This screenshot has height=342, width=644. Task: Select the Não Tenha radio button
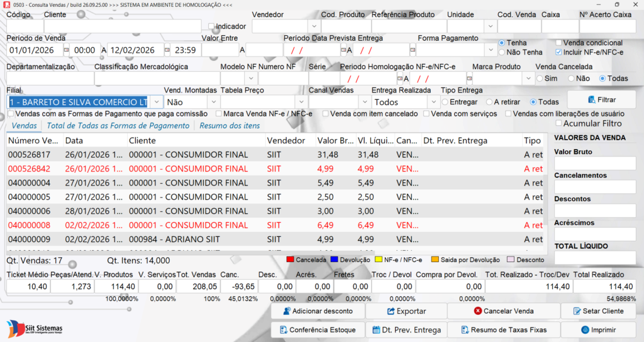[502, 52]
